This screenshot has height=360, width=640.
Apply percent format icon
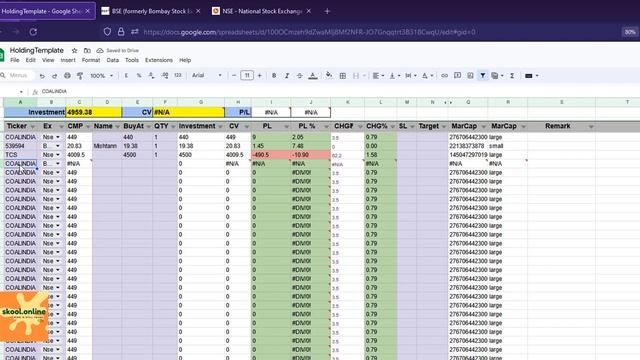click(139, 76)
